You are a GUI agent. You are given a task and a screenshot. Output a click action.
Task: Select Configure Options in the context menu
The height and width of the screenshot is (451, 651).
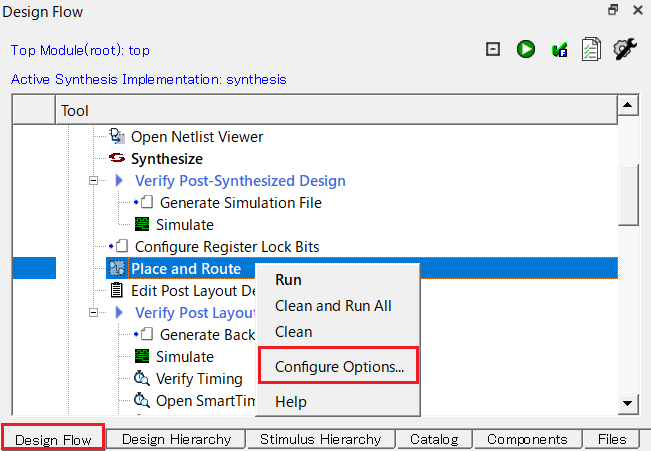(339, 366)
